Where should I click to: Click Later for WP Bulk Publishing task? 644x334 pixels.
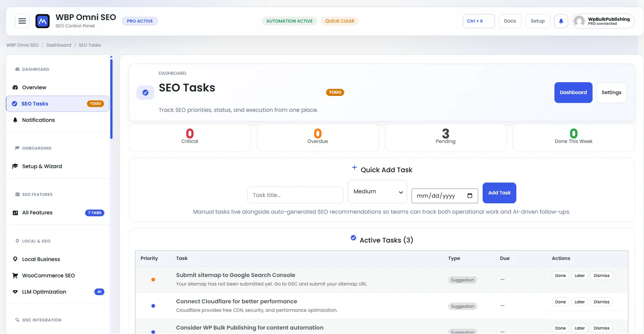[x=580, y=328]
